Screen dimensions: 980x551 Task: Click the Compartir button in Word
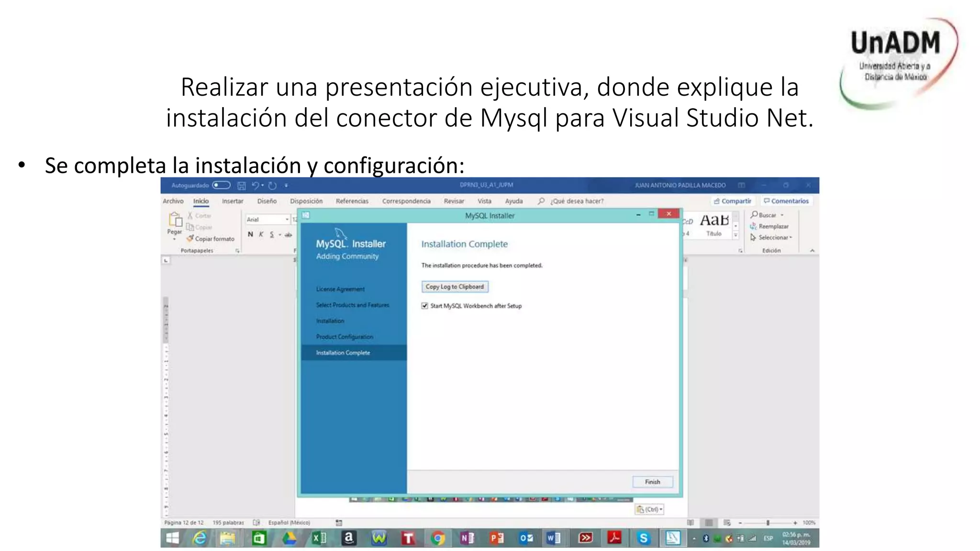(x=733, y=201)
